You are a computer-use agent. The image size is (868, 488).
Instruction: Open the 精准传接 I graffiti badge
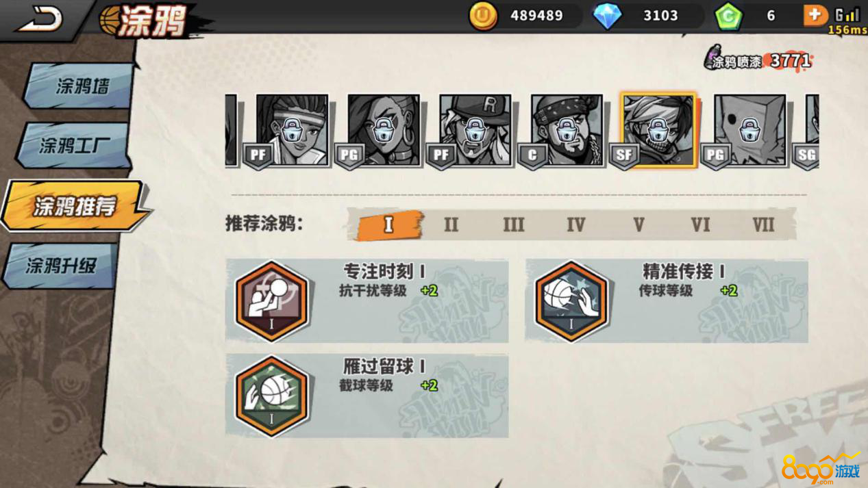[571, 301]
